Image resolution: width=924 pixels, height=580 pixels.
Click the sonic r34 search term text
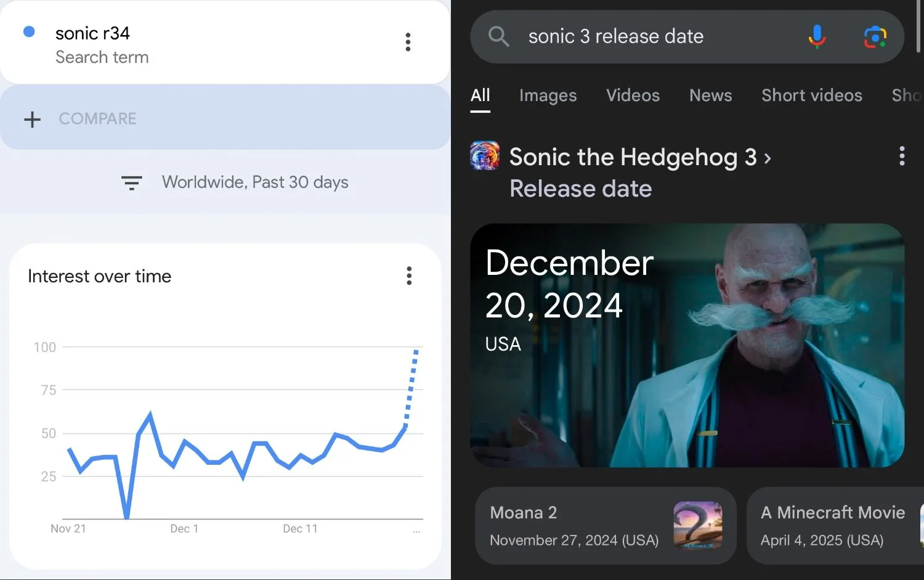click(x=92, y=33)
